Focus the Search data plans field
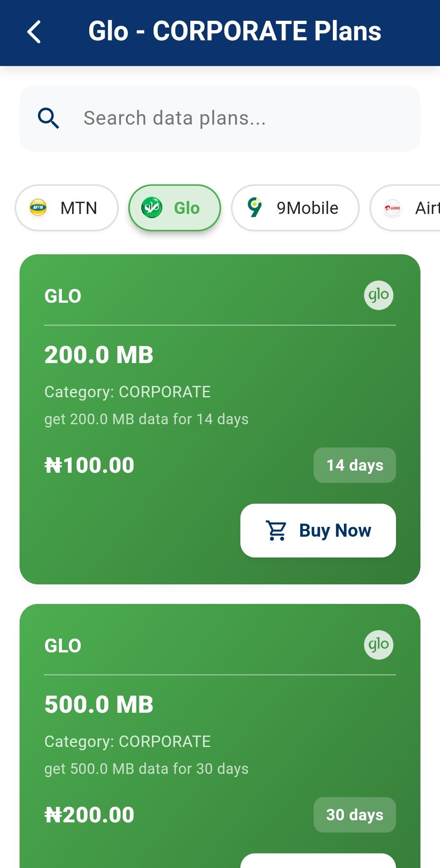Viewport: 440px width, 868px height. [x=228, y=118]
